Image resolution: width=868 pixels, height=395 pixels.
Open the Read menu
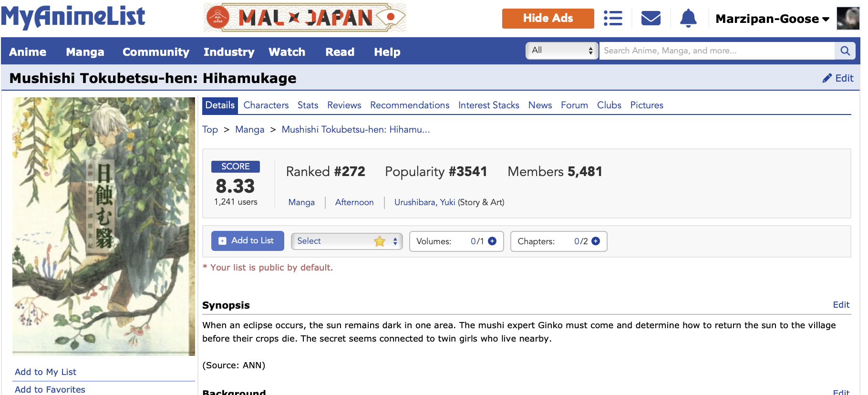[x=340, y=52]
